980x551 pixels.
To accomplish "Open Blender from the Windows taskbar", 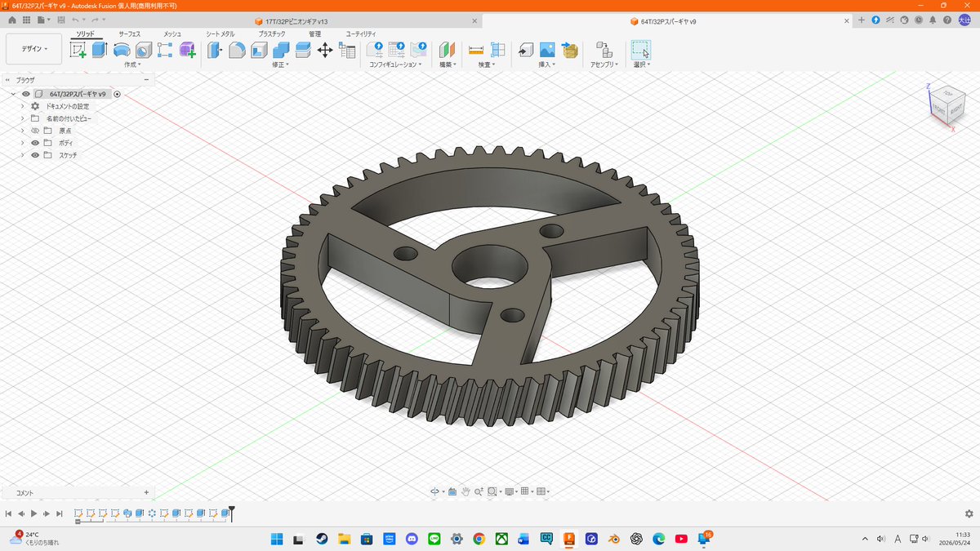I will [x=613, y=539].
